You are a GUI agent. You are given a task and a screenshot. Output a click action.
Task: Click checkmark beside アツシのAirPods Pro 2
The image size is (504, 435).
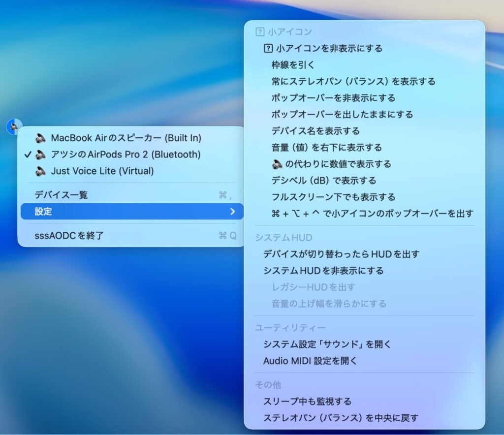[28, 155]
